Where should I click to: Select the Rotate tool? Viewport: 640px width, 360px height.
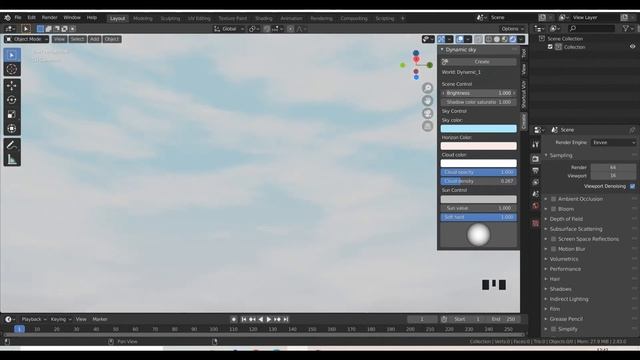click(x=12, y=100)
